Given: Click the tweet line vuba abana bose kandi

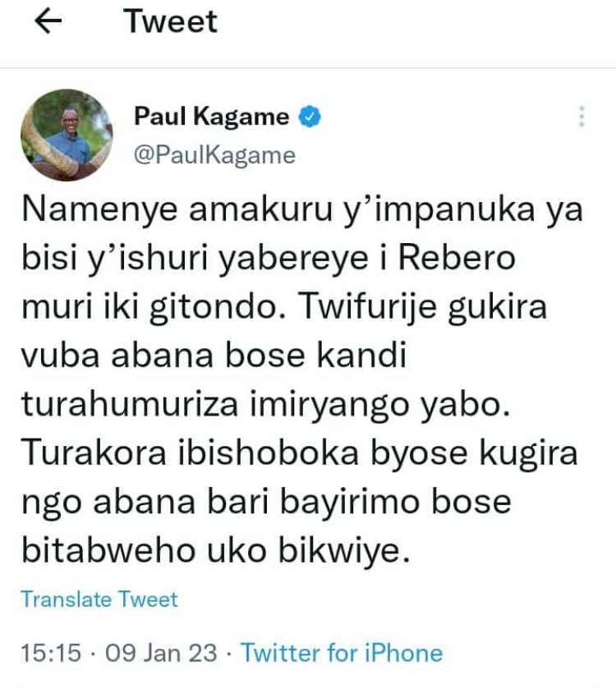Looking at the screenshot, I should click(x=214, y=356).
